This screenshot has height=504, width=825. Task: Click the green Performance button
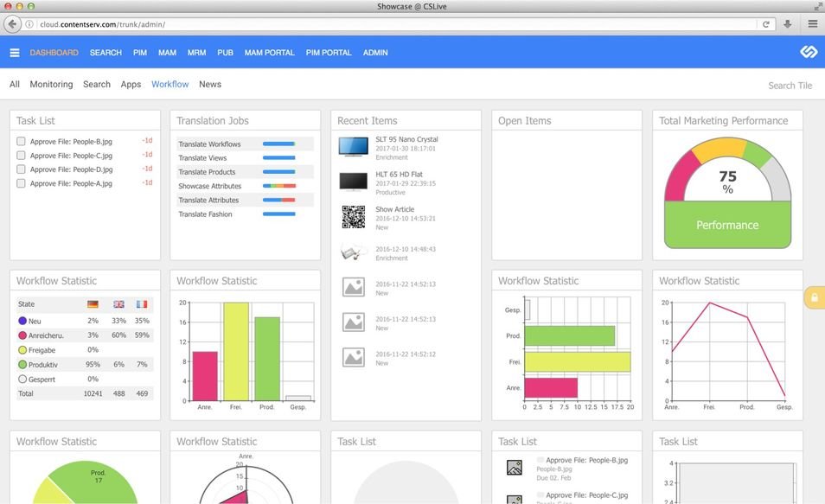pos(727,225)
